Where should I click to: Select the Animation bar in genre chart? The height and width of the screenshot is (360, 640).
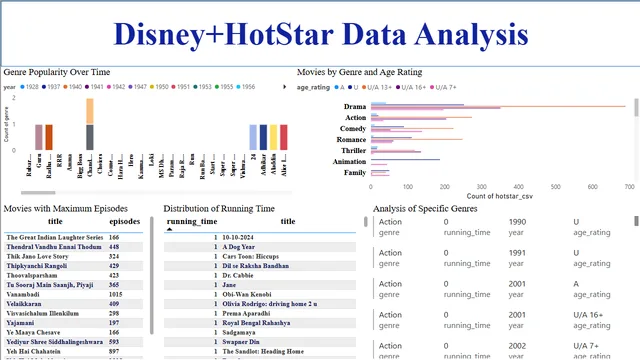coord(405,160)
